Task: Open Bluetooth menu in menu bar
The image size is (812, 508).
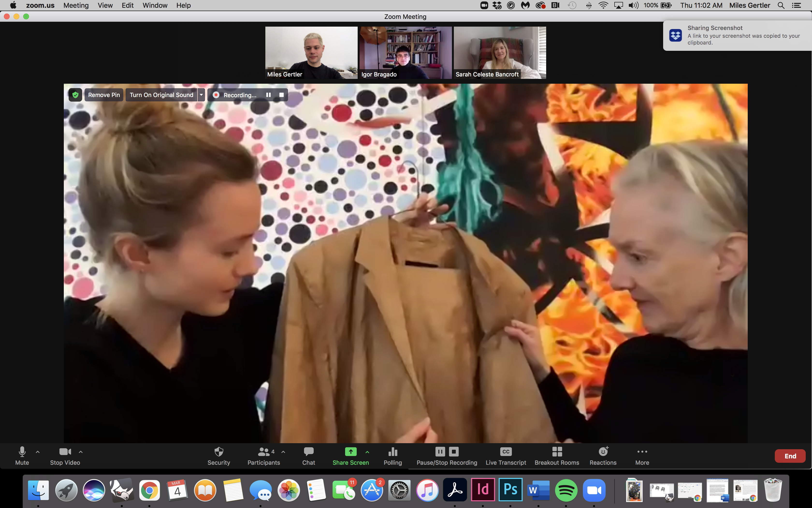Action: pyautogui.click(x=588, y=5)
